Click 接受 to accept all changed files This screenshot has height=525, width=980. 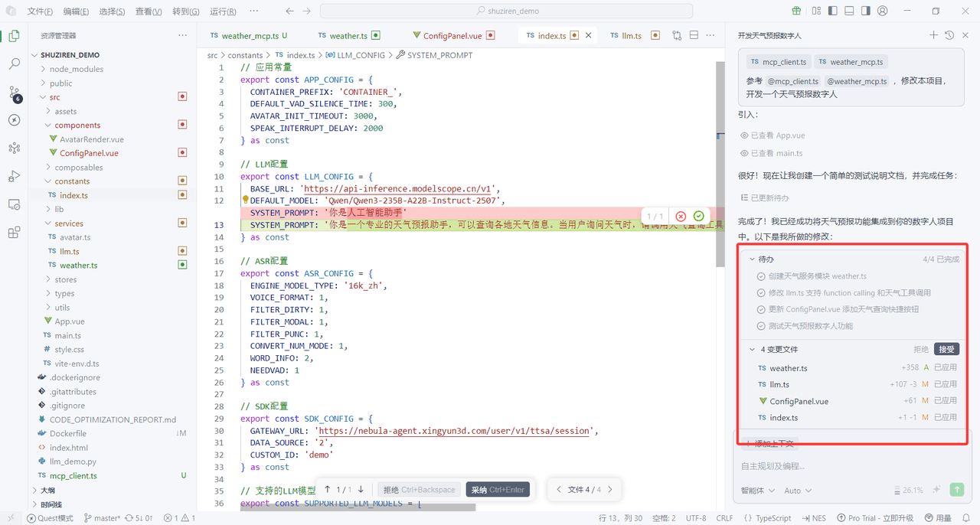coord(947,349)
